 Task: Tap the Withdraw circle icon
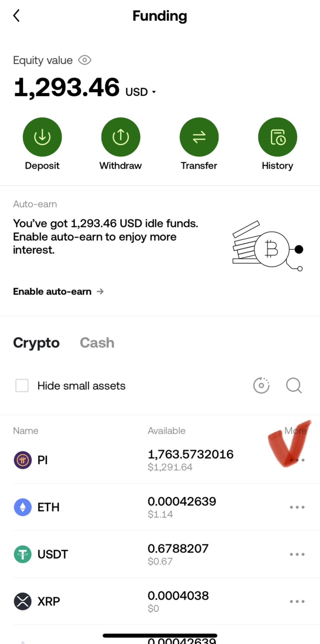coord(120,137)
